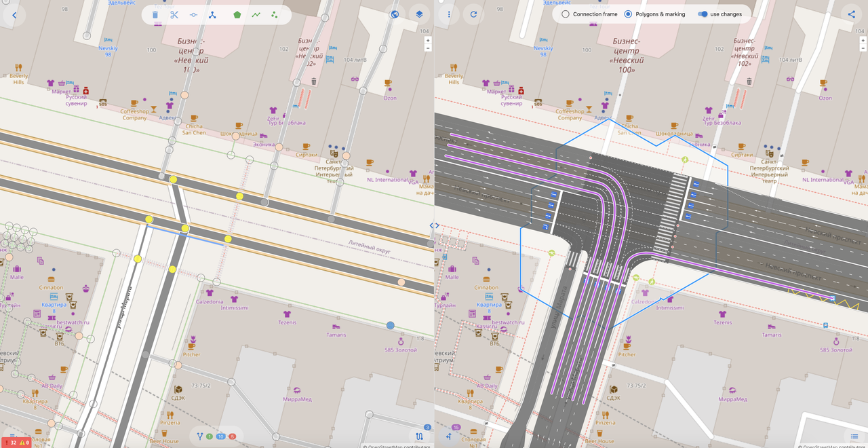Click the share icon in right pane
The image size is (868, 448).
point(852,14)
